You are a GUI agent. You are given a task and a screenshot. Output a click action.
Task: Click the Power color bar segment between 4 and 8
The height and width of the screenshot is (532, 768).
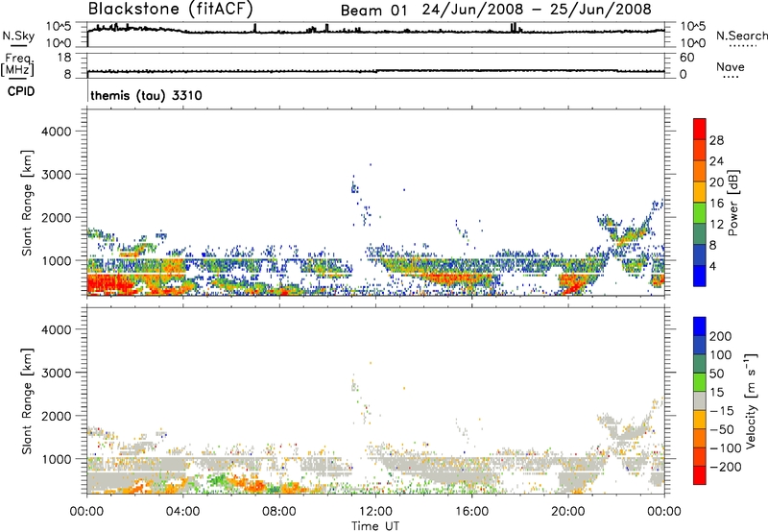pyautogui.click(x=700, y=254)
